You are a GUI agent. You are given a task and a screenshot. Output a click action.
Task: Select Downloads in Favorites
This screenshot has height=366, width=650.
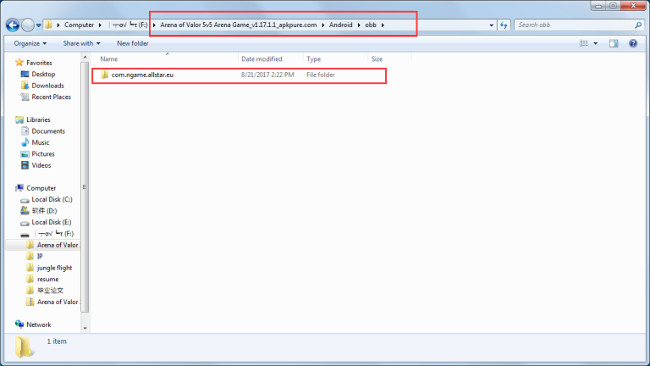click(x=48, y=85)
